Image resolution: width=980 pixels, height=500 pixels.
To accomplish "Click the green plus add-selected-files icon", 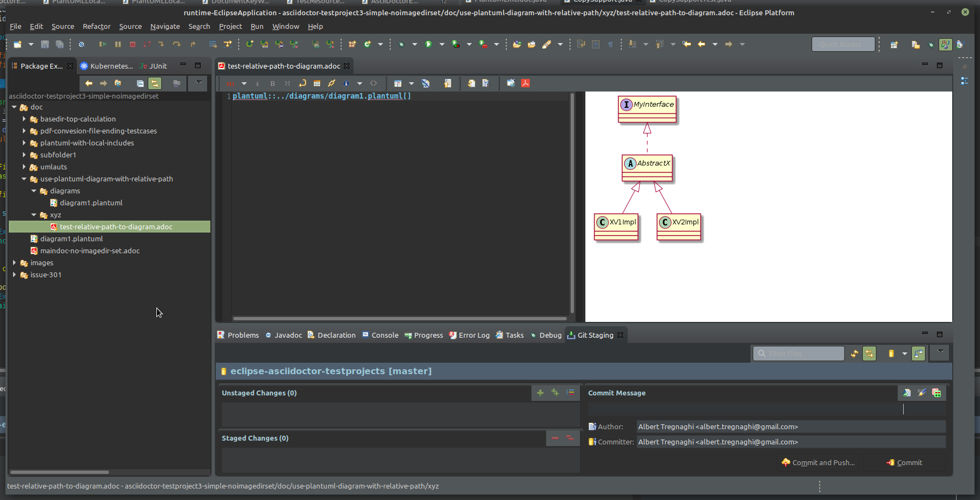I will click(x=540, y=393).
